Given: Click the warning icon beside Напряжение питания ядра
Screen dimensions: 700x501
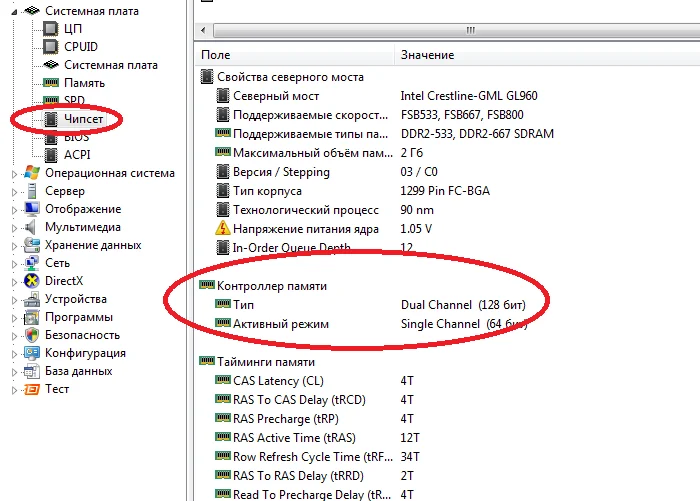Looking at the screenshot, I should (x=222, y=229).
